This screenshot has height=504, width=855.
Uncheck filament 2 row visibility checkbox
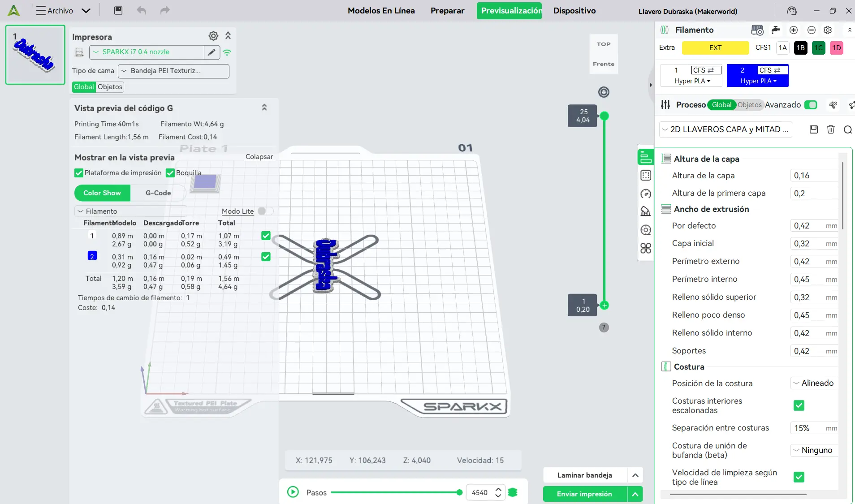(266, 257)
